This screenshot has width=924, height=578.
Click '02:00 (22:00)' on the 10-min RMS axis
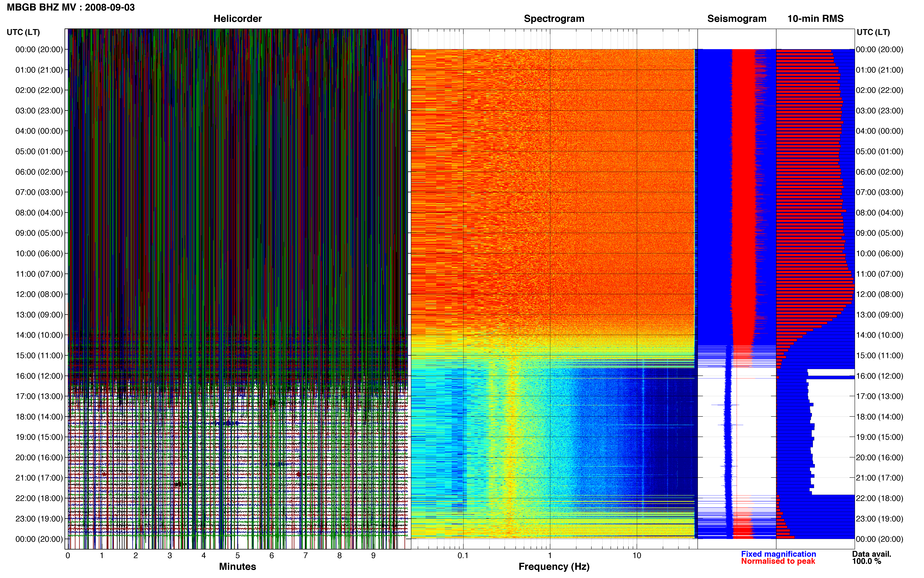(879, 90)
